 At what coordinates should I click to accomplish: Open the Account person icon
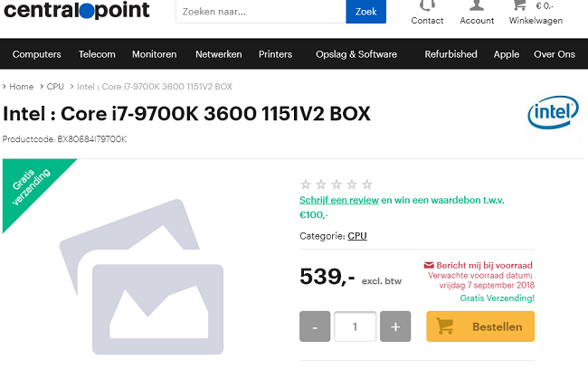tap(477, 6)
